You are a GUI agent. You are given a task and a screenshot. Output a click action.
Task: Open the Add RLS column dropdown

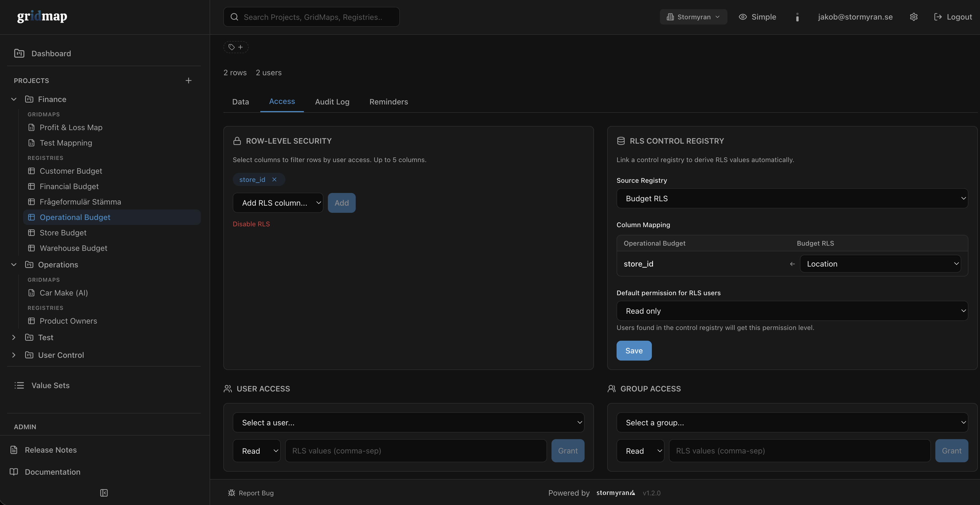click(278, 203)
